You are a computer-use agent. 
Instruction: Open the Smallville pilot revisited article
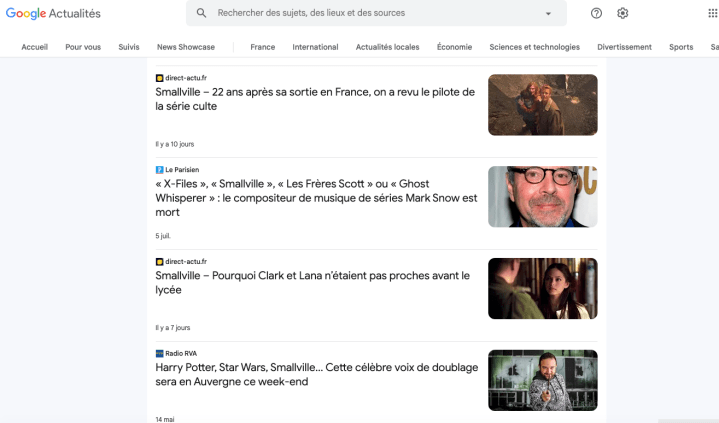315,98
